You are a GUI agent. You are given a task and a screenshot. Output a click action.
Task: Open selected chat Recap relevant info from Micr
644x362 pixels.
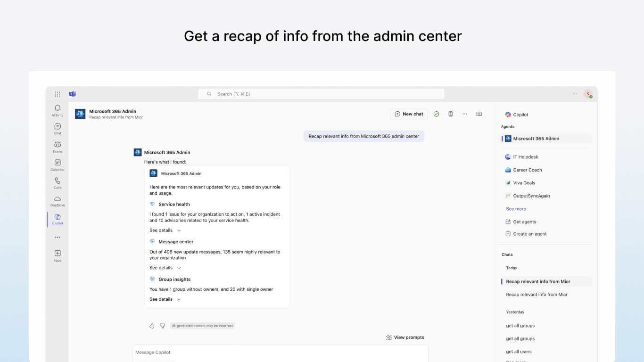point(546,281)
